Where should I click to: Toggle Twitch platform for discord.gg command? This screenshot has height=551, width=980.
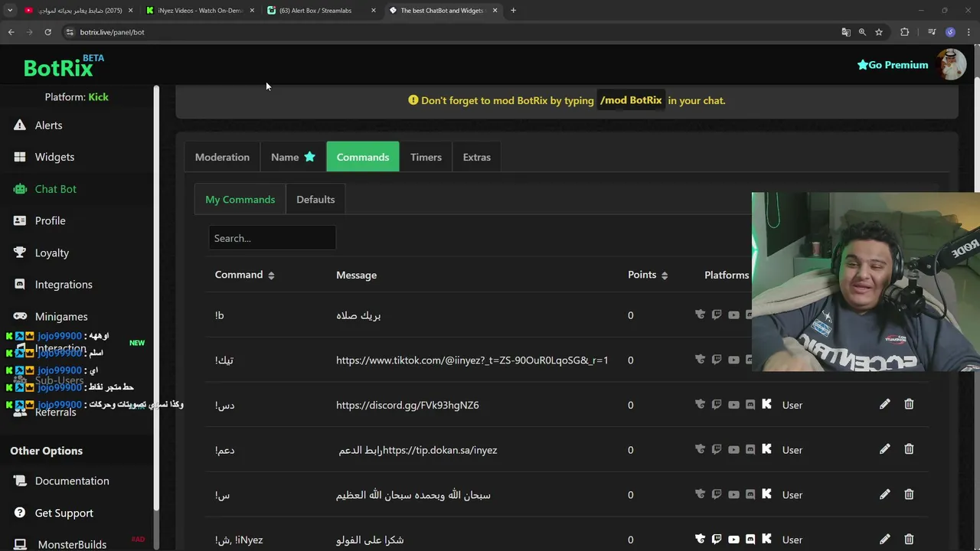click(717, 404)
